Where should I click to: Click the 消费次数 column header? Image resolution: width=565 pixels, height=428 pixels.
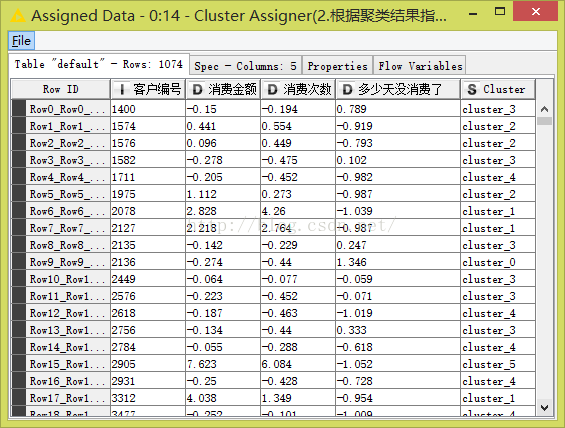click(298, 89)
